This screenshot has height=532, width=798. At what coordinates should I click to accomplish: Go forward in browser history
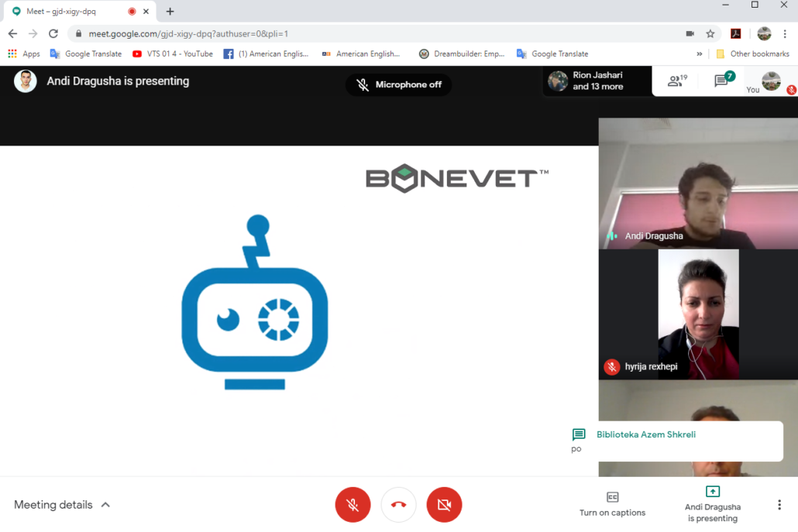coord(33,33)
